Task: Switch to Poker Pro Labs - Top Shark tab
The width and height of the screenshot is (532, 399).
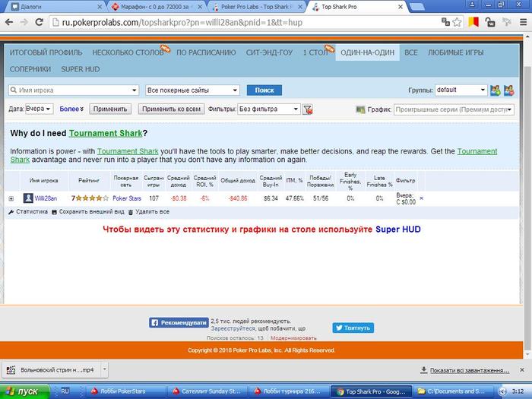Action: (256, 6)
